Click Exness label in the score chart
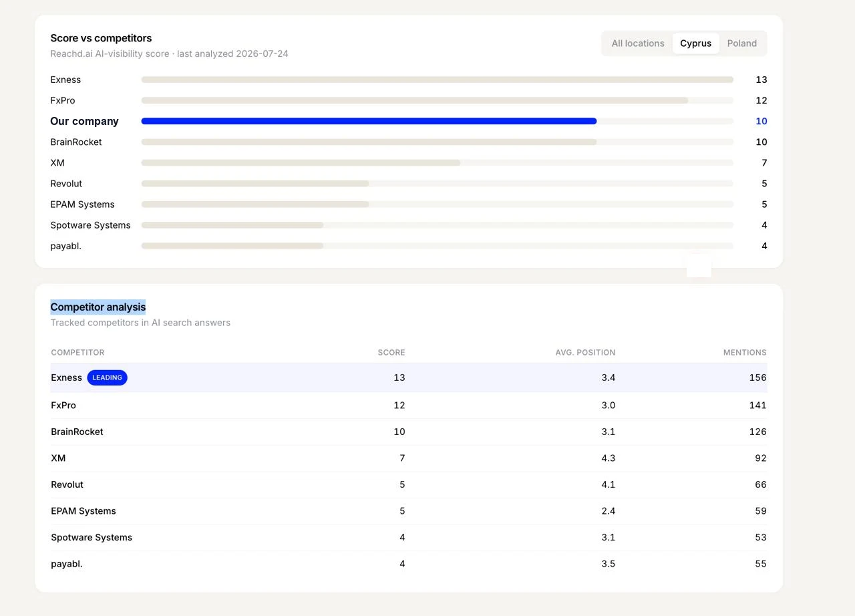Screen dimensions: 855x616 click(x=65, y=80)
